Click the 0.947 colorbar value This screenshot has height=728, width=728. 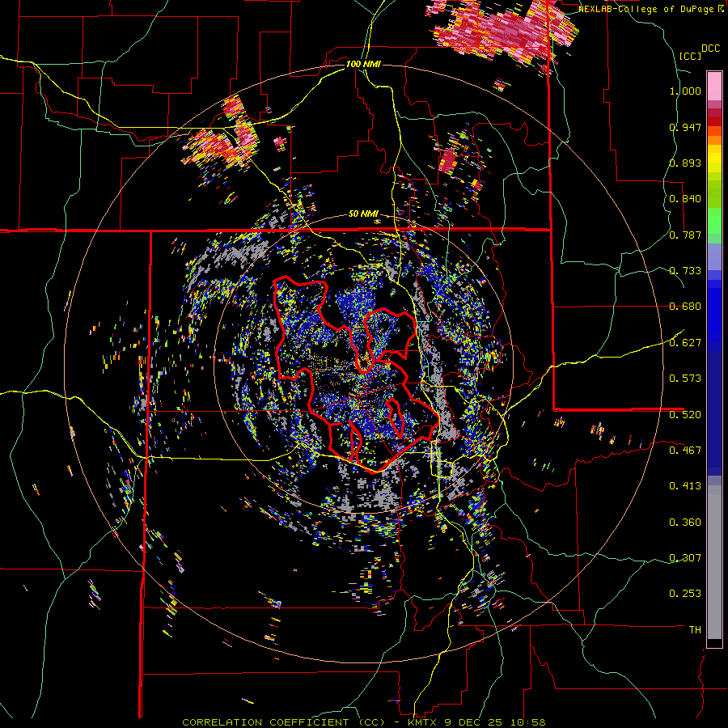(x=685, y=127)
